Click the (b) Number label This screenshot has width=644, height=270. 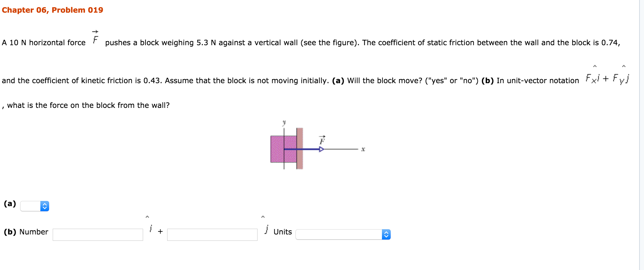click(x=26, y=232)
